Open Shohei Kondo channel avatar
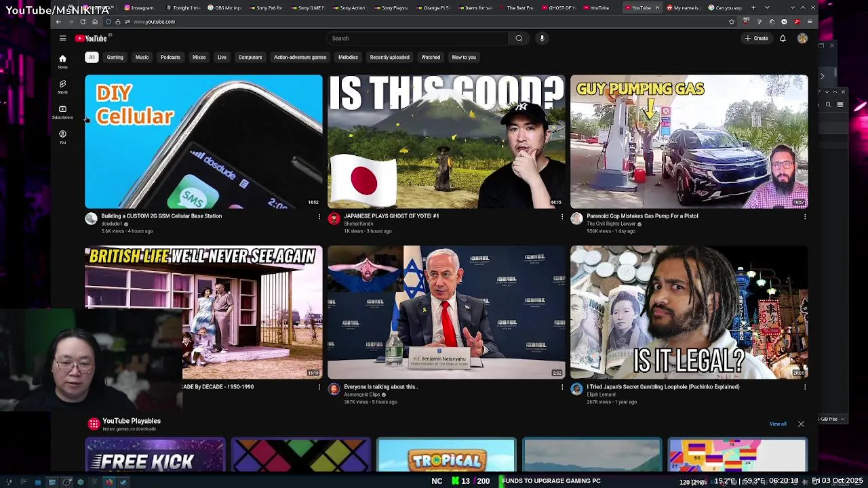This screenshot has width=868, height=488. tap(334, 218)
